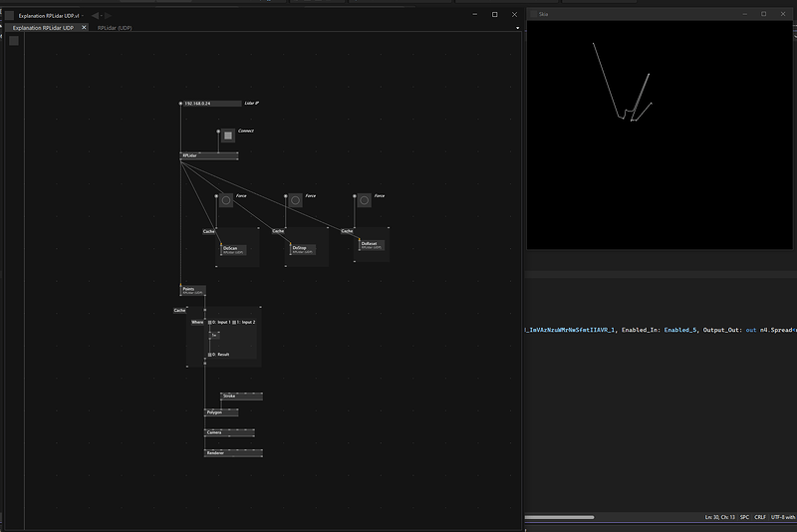
Task: Click Ln 30, Ch 13 status bar indicator
Action: [719, 517]
